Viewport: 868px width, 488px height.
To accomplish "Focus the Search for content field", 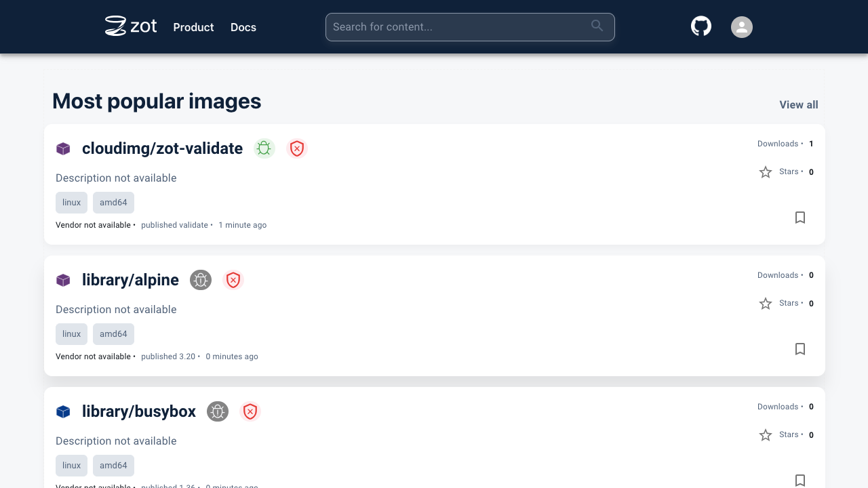I will (x=470, y=27).
